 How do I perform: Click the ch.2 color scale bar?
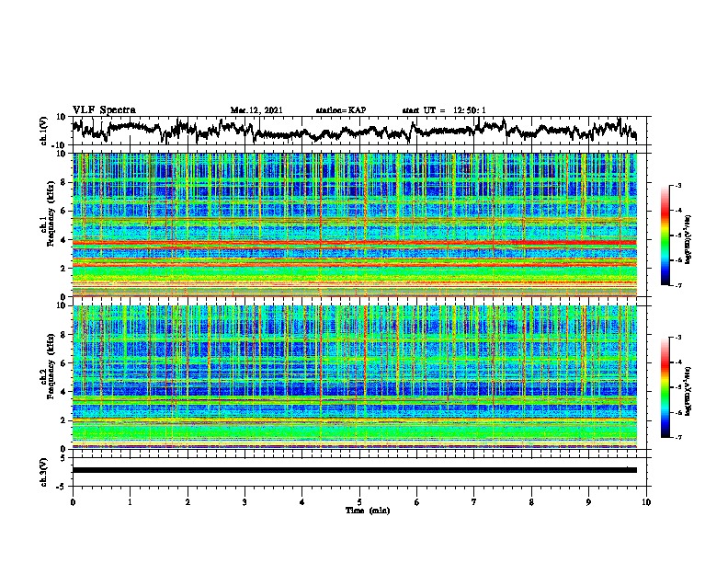point(665,387)
